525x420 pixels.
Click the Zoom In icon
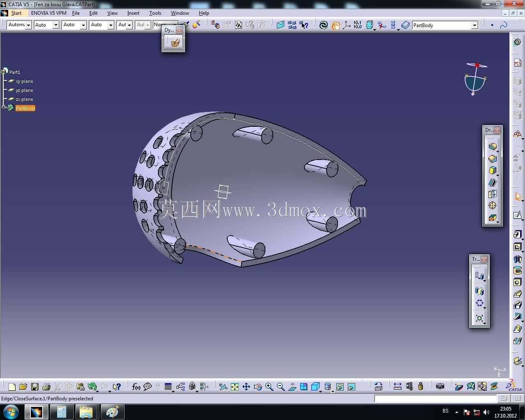tap(269, 386)
